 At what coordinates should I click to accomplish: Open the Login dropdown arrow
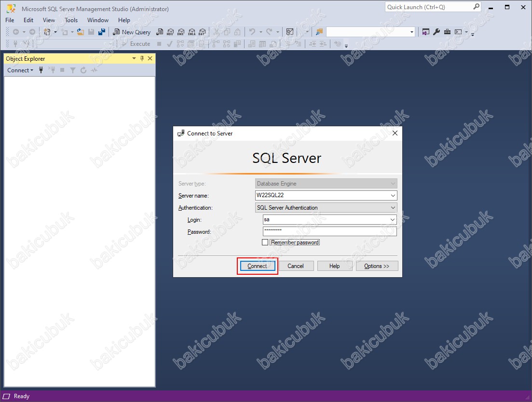pyautogui.click(x=393, y=220)
